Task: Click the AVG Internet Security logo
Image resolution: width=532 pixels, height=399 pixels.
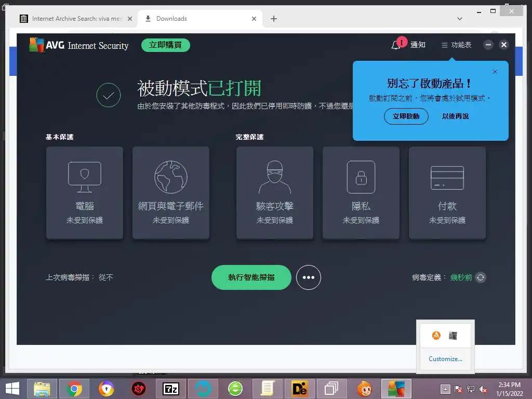Action: click(x=79, y=45)
